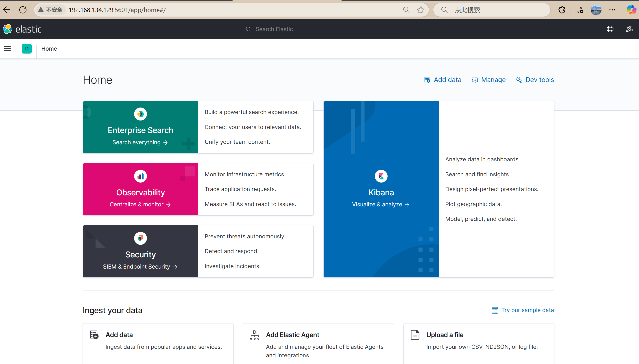
Task: Open the Dev tools link
Action: click(x=540, y=80)
